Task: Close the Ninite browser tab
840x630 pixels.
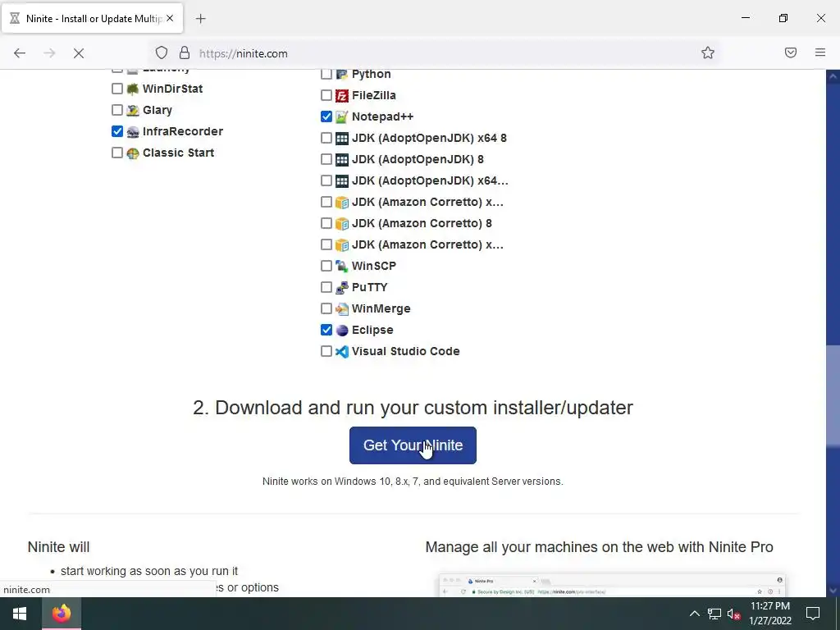Action: click(170, 18)
